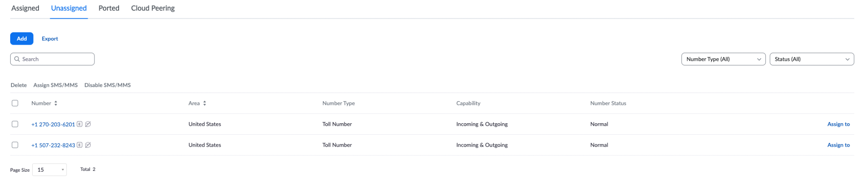The image size is (868, 181).
Task: Click the SMS disabled icon beside +1 507-232-8243
Action: point(88,145)
